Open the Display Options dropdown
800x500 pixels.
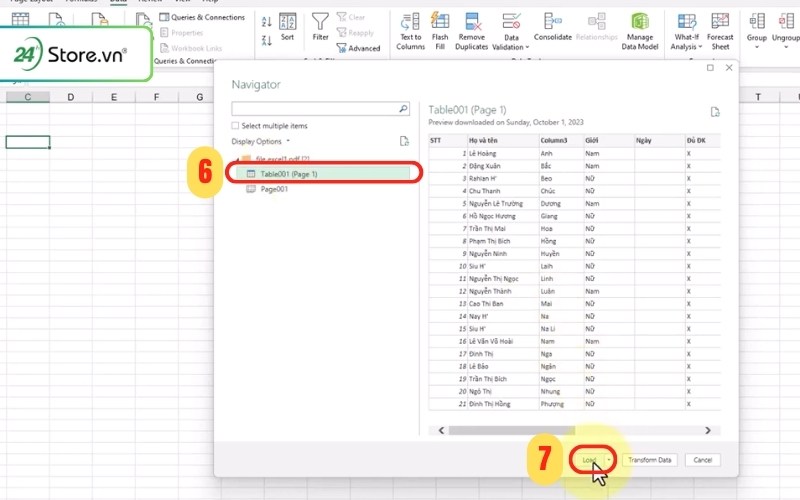[x=261, y=141]
